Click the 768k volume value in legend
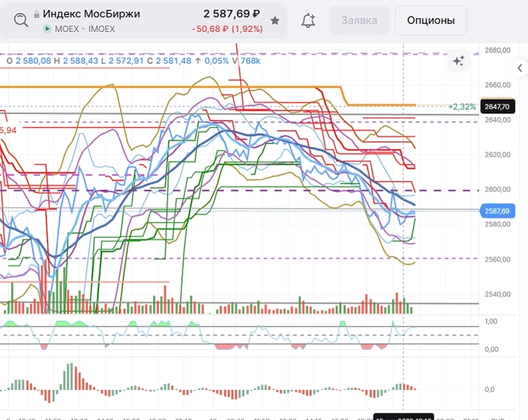Image resolution: width=528 pixels, height=420 pixels. [x=251, y=61]
